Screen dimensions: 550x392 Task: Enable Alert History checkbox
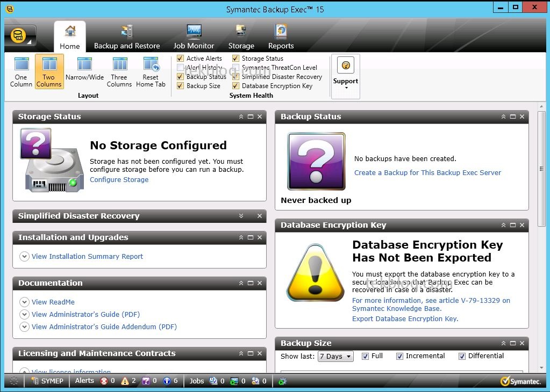180,67
